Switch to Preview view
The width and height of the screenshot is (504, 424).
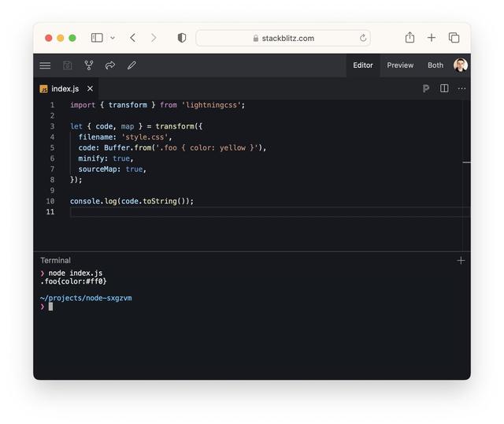point(400,65)
